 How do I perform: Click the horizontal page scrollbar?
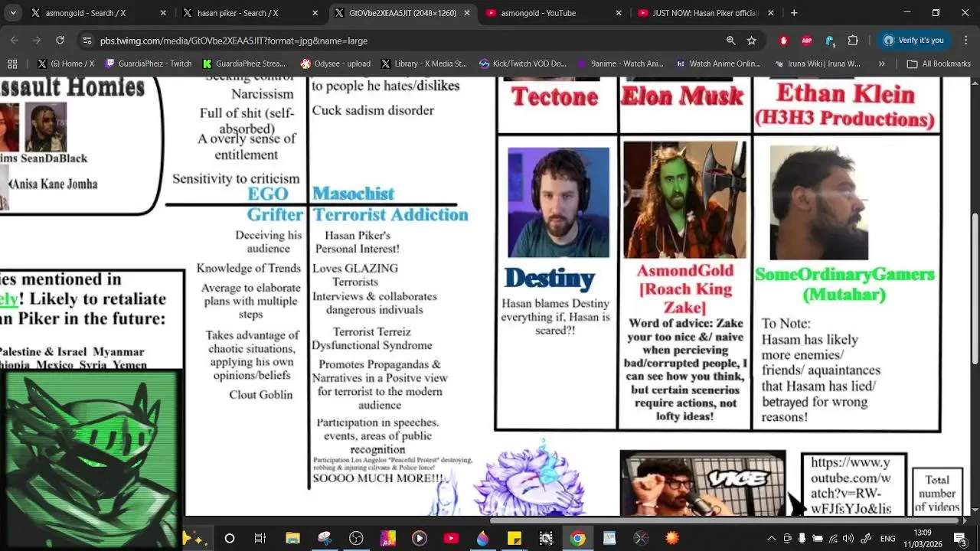pos(724,520)
